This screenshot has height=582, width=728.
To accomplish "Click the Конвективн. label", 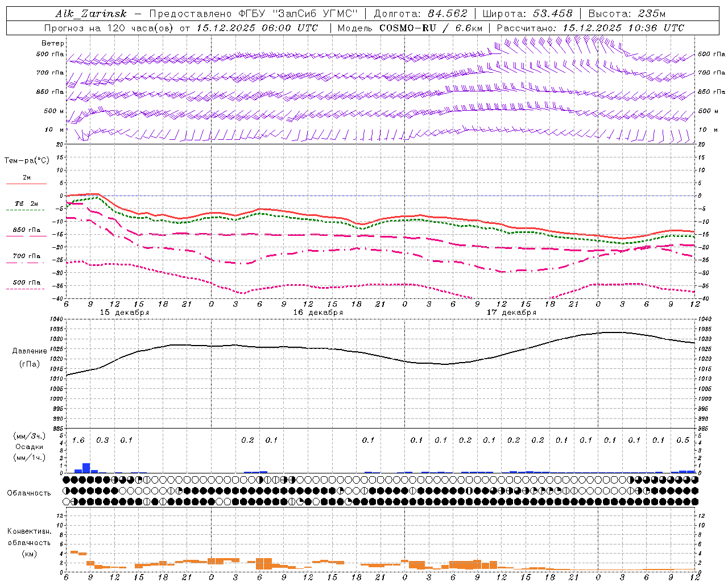I will pyautogui.click(x=30, y=531).
